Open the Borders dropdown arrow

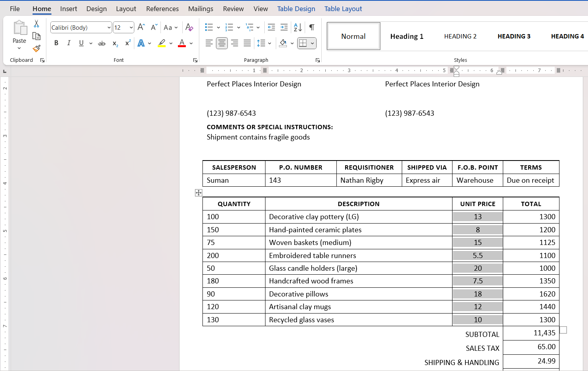[x=313, y=43]
